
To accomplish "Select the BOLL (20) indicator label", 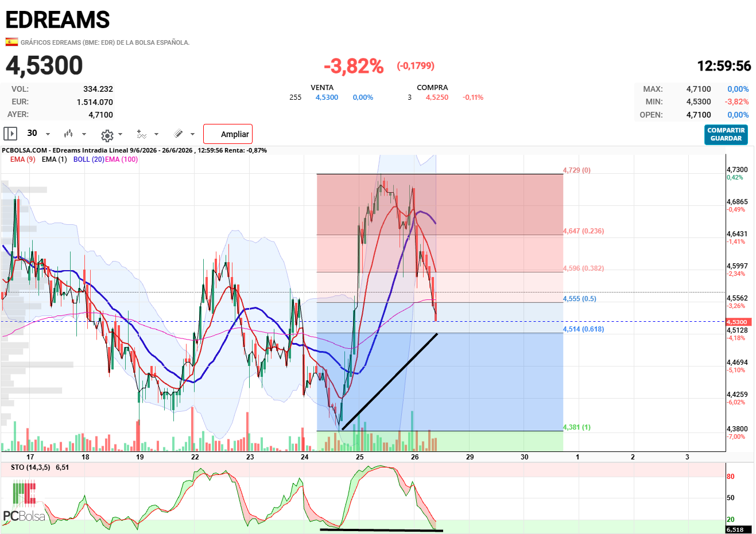I will (x=88, y=159).
